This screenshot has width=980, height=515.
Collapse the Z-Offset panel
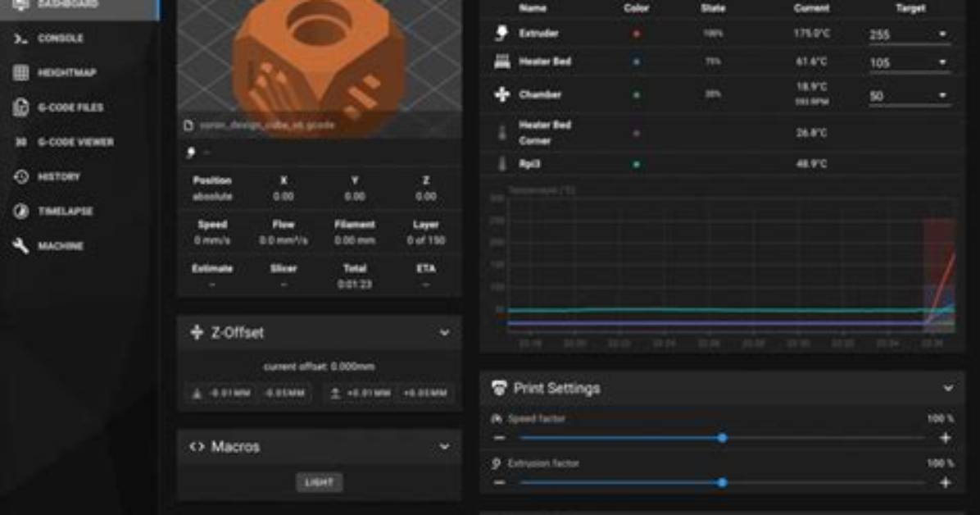tap(444, 333)
